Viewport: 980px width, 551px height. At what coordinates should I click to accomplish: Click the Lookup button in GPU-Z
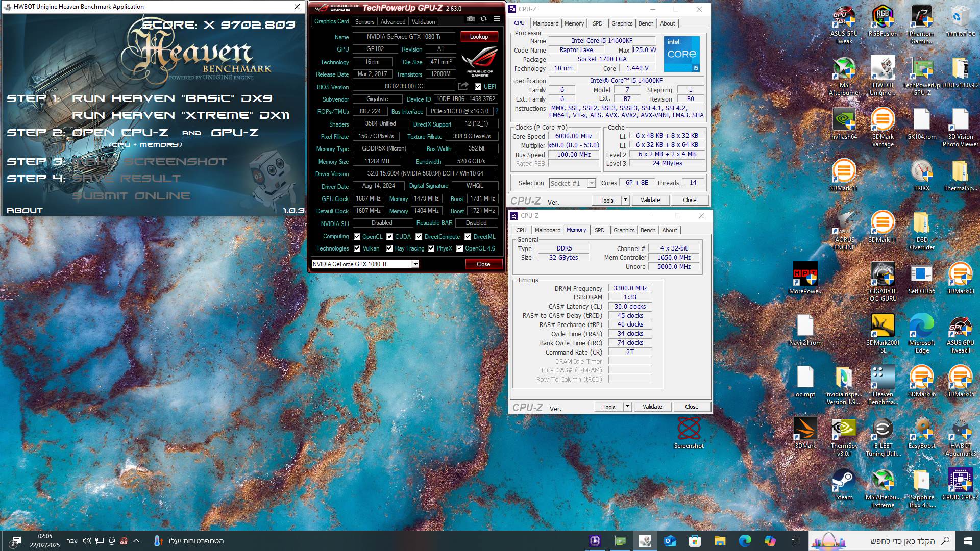coord(479,37)
